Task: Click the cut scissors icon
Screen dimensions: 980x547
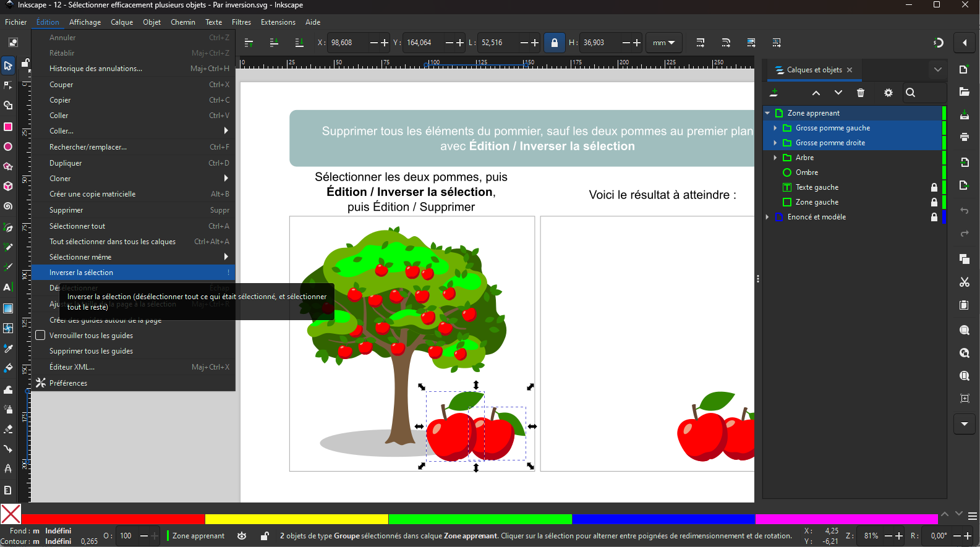Action: (x=964, y=282)
